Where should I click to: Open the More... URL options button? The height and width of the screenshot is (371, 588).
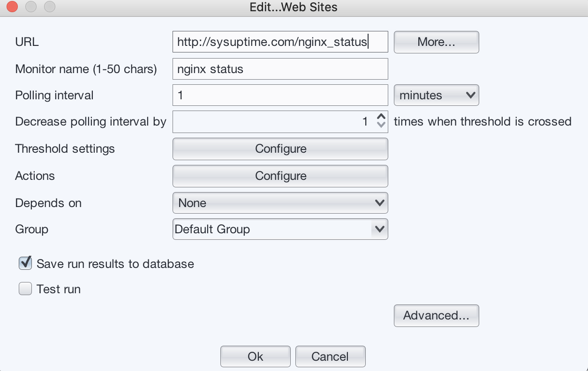[x=436, y=42]
